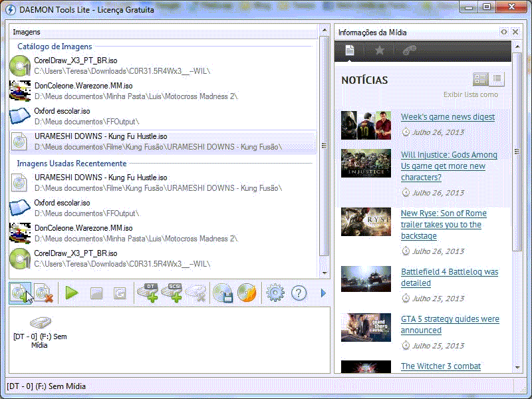Click the Imagens Usadas Recentemente header

[72, 164]
